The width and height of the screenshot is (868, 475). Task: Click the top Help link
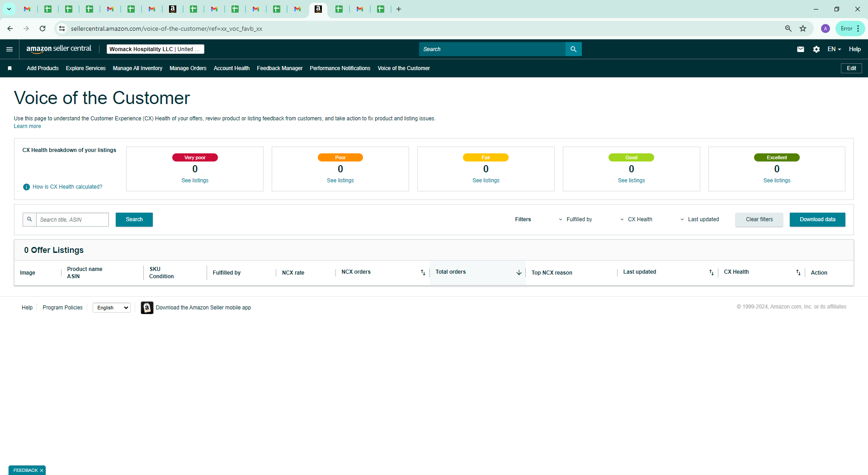click(x=854, y=49)
